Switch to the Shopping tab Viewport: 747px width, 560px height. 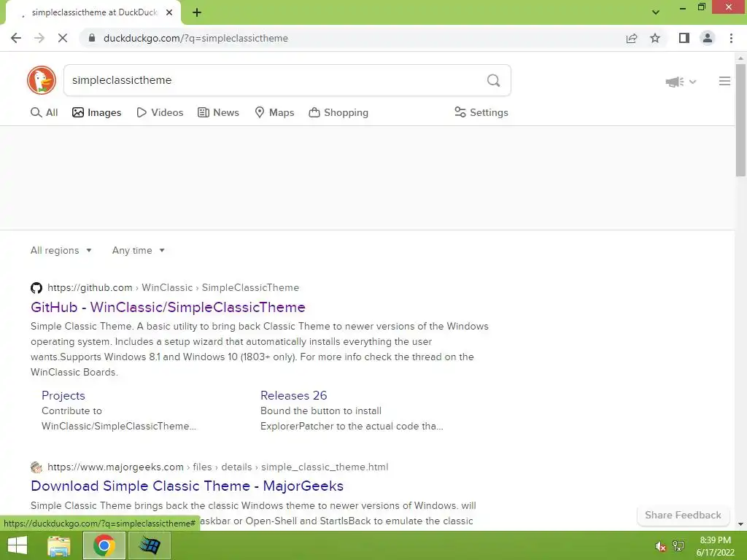pos(338,112)
